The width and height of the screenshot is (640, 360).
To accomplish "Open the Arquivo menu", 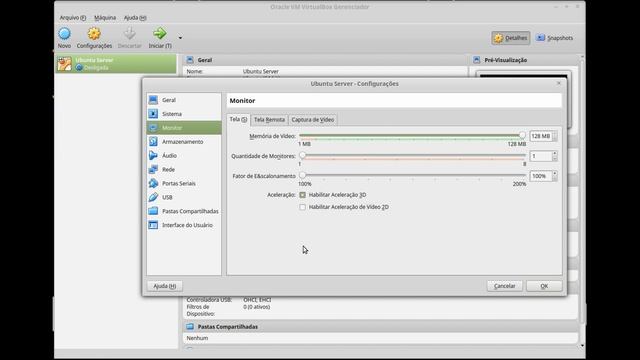I will coord(73,18).
